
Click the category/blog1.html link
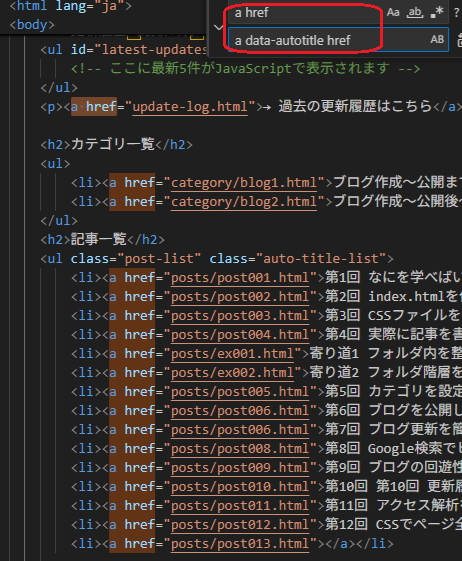tap(244, 183)
